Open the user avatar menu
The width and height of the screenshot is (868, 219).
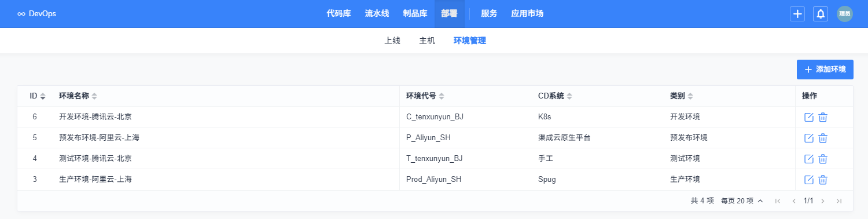click(x=845, y=14)
